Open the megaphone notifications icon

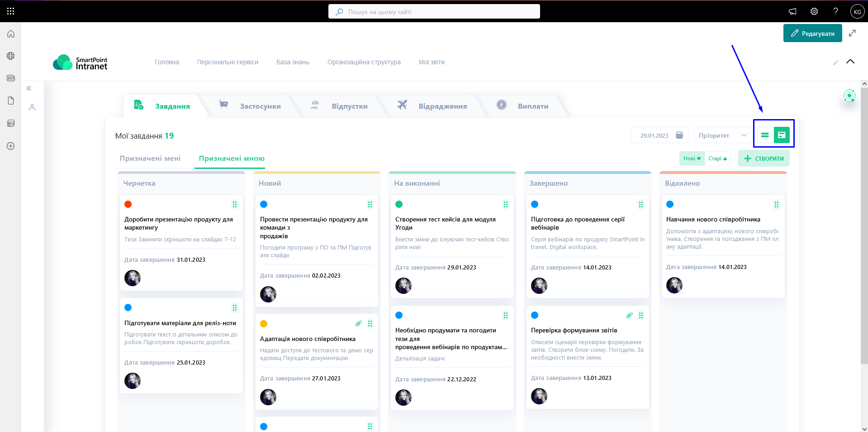tap(792, 11)
